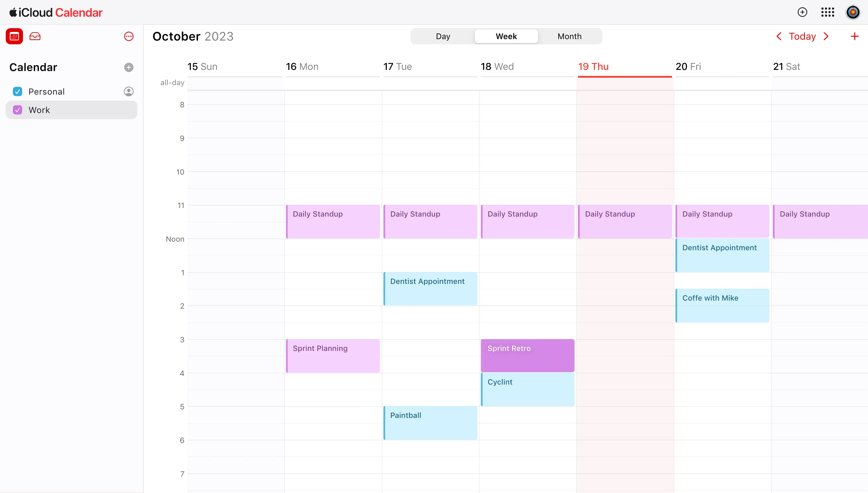Select the Week view toggle
868x493 pixels.
coord(506,36)
